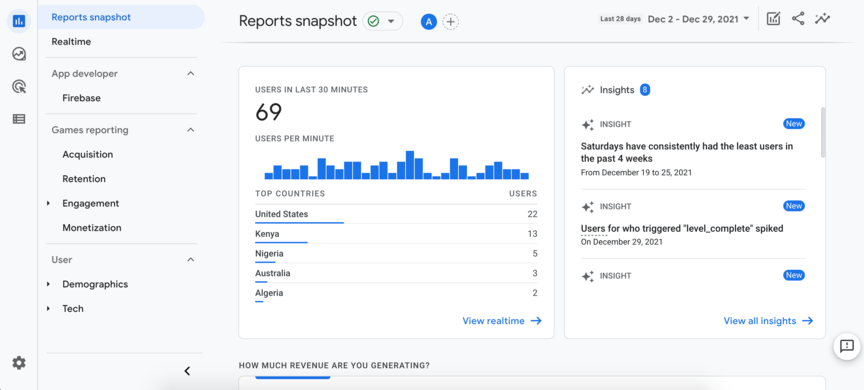Click the 'On December 29, 2021' text
864x390 pixels.
622,242
